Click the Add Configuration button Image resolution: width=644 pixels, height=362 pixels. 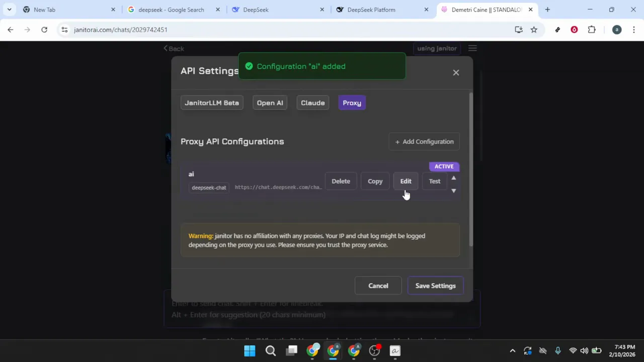(x=424, y=142)
